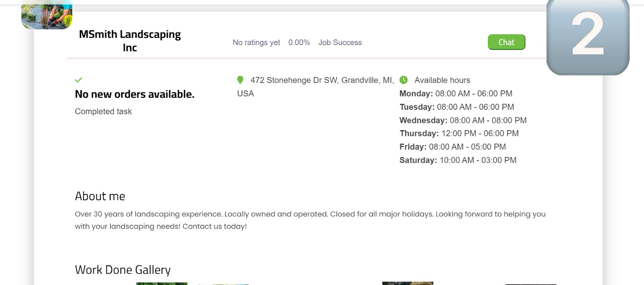Click the green checkmark icon
644x285 pixels.
point(78,80)
